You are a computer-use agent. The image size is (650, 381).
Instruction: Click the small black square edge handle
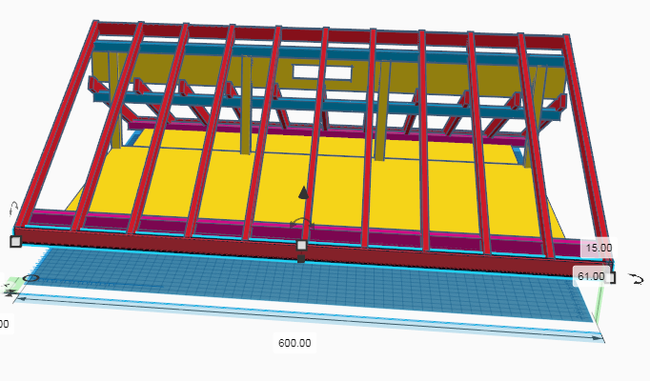(301, 259)
